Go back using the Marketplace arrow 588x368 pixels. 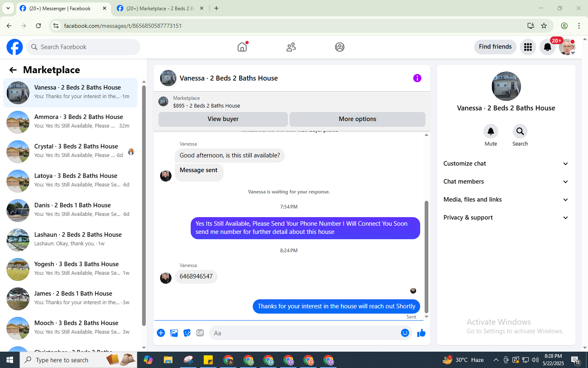tap(13, 70)
